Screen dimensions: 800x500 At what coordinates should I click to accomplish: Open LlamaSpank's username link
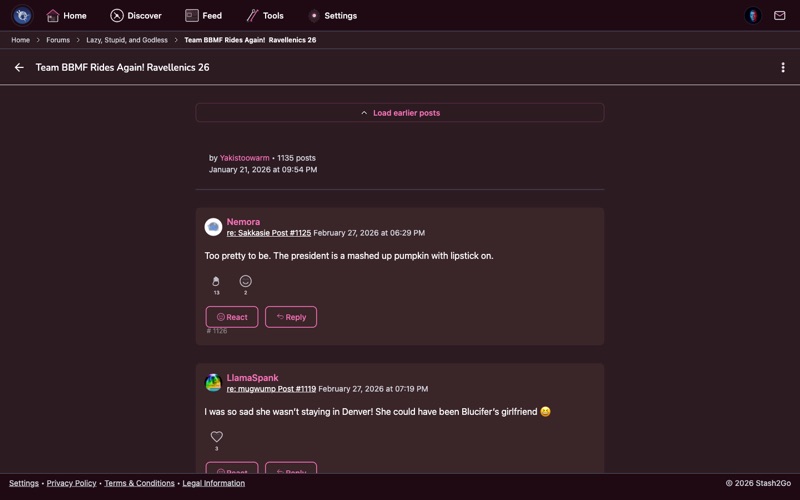tap(253, 378)
